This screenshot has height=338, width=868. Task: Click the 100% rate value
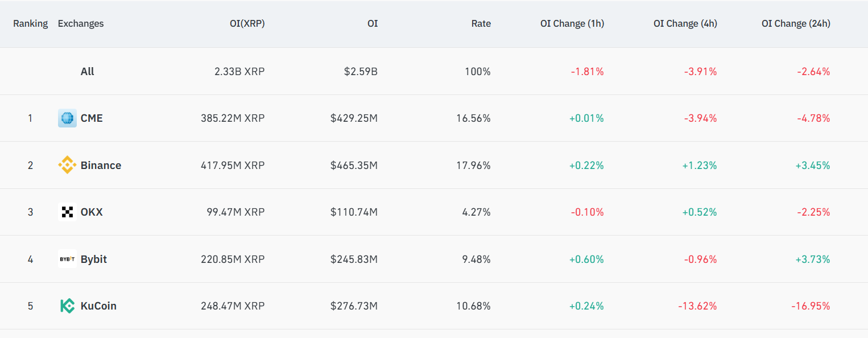pyautogui.click(x=478, y=72)
